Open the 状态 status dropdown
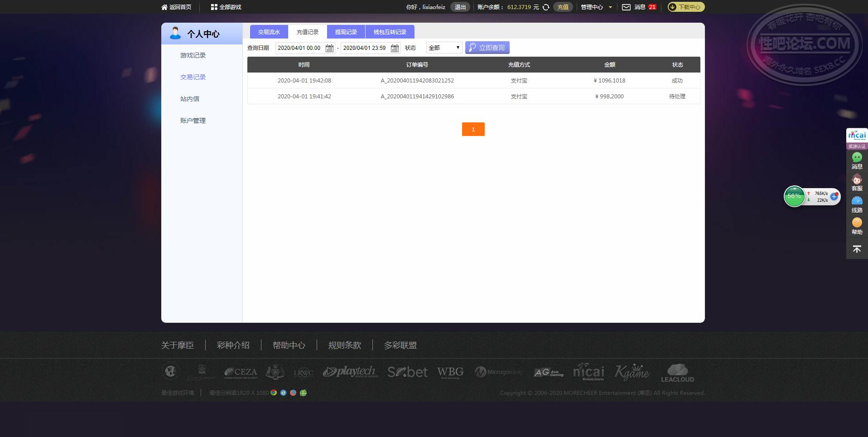This screenshot has width=868, height=437. 444,47
